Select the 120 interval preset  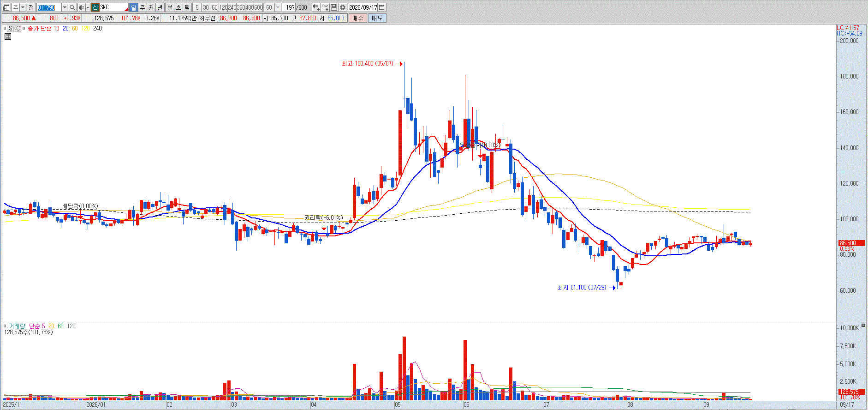click(223, 7)
